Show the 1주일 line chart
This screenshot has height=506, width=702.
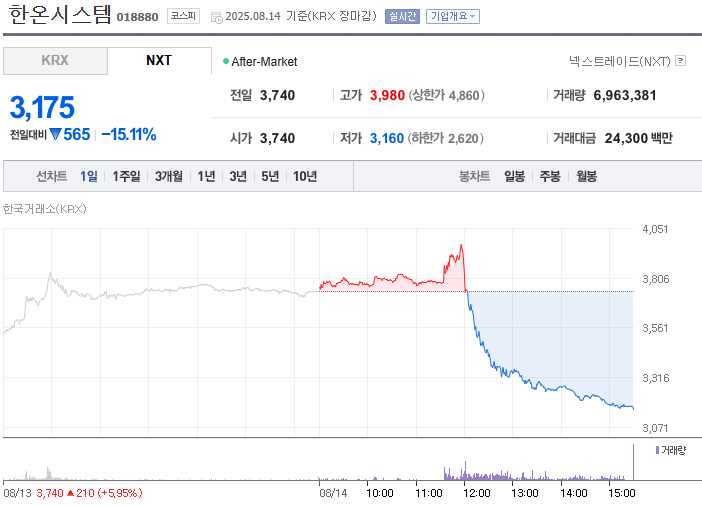[126, 176]
